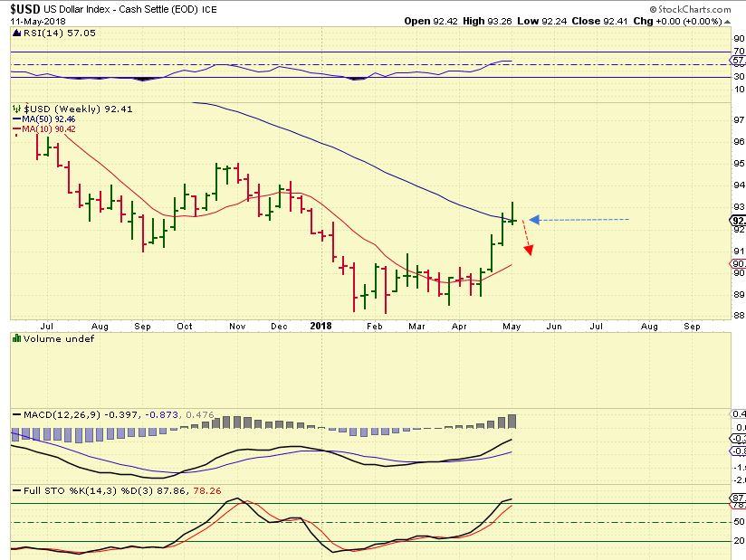Image resolution: width=746 pixels, height=560 pixels.
Task: Click the Nov label on the time axis
Action: (237, 326)
